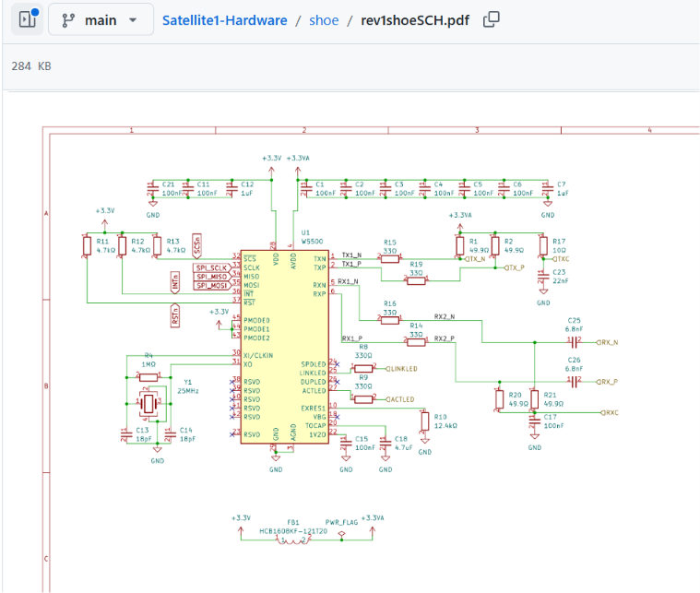This screenshot has height=593, width=700.
Task: Click the SPI_MOSI net label
Action: click(x=211, y=286)
